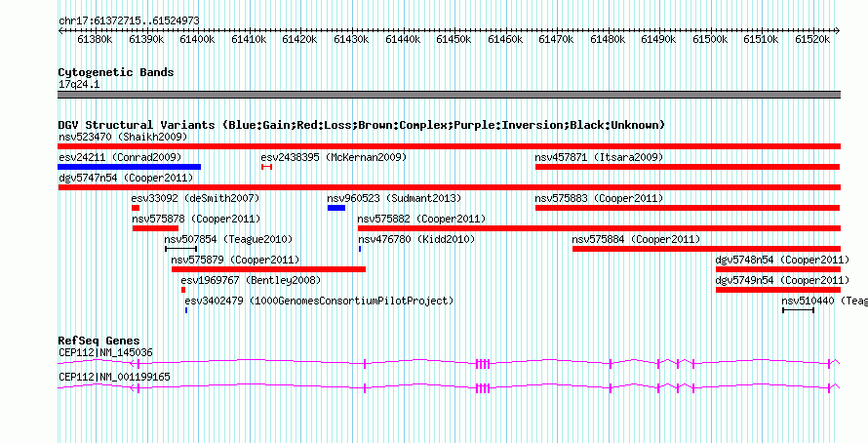Open variant nsv523470 (Shaikh2009) label
Viewport: 868px width, 443px height.
(x=123, y=137)
